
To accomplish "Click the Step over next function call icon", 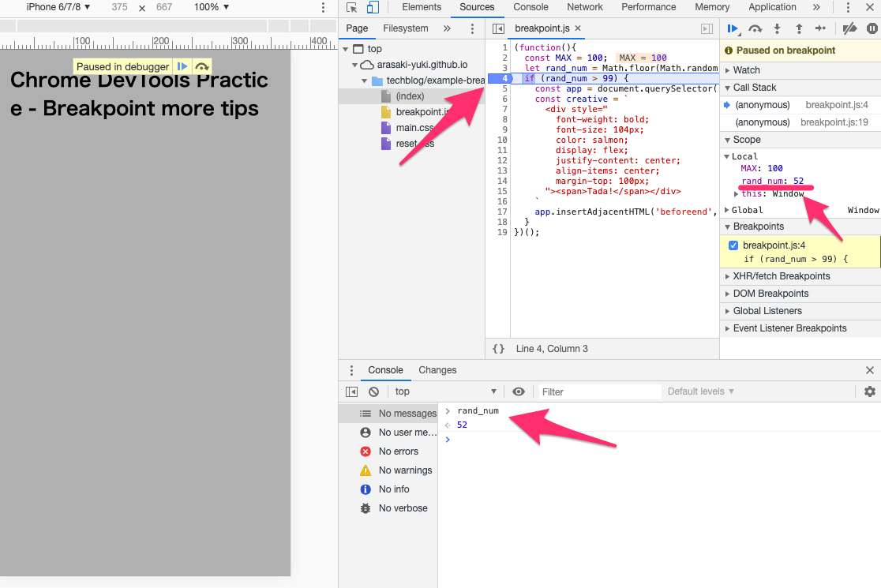I will click(x=755, y=29).
